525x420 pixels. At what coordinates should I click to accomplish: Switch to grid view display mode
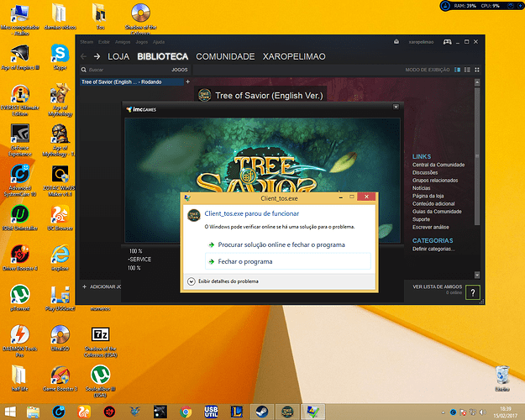point(476,70)
